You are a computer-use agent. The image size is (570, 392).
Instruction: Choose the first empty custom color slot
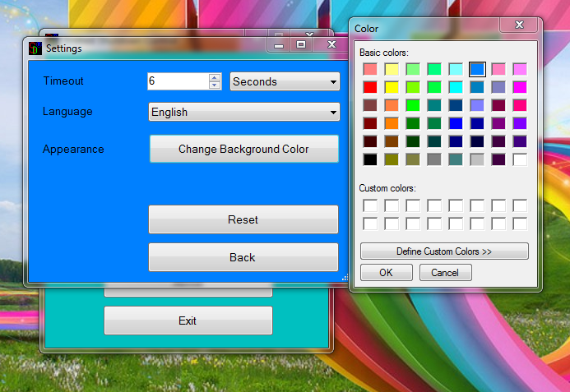(370, 205)
